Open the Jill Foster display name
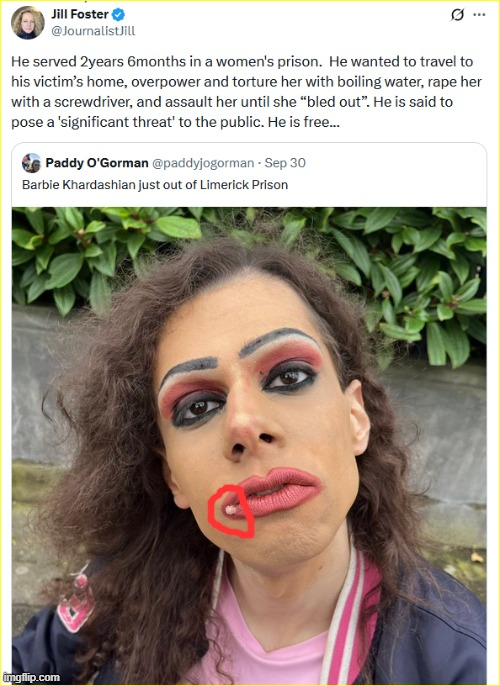The image size is (500, 686). (x=80, y=14)
